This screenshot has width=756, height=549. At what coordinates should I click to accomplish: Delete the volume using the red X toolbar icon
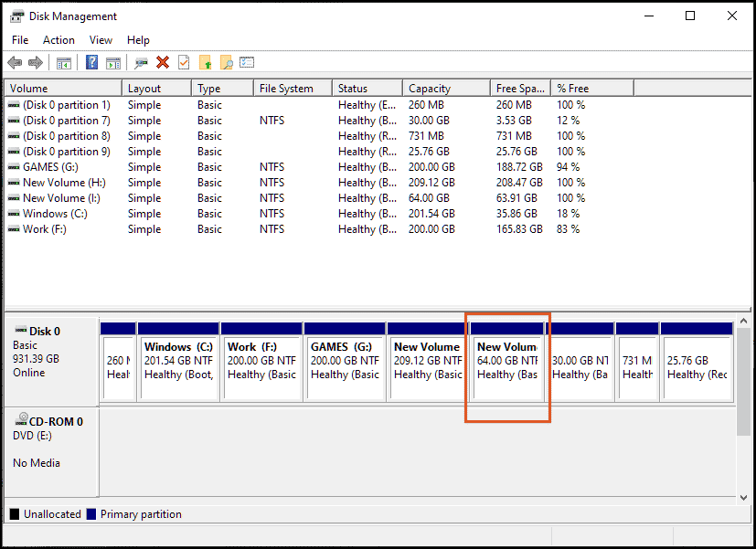(162, 62)
